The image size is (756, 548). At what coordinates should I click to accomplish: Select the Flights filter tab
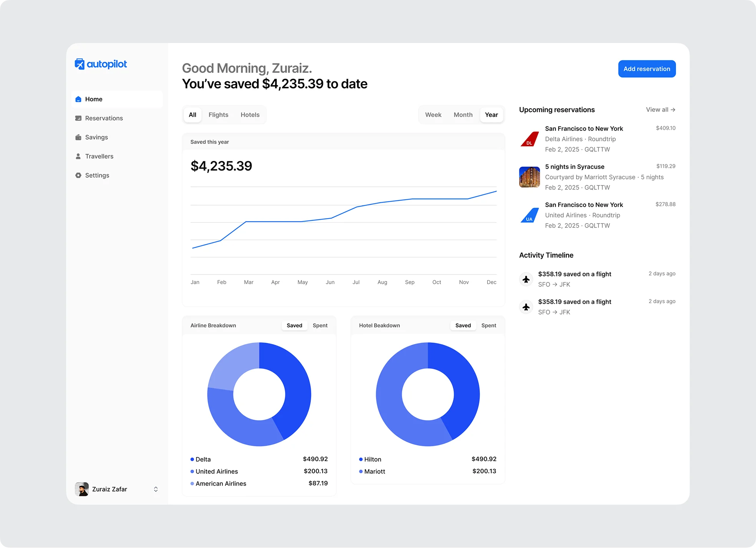click(x=218, y=115)
